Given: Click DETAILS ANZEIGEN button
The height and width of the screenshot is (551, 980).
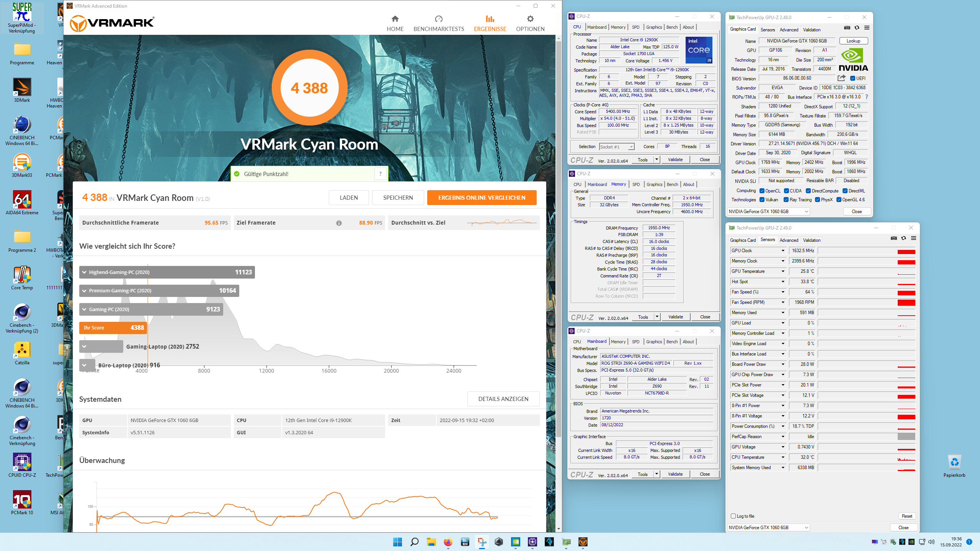Looking at the screenshot, I should click(503, 399).
